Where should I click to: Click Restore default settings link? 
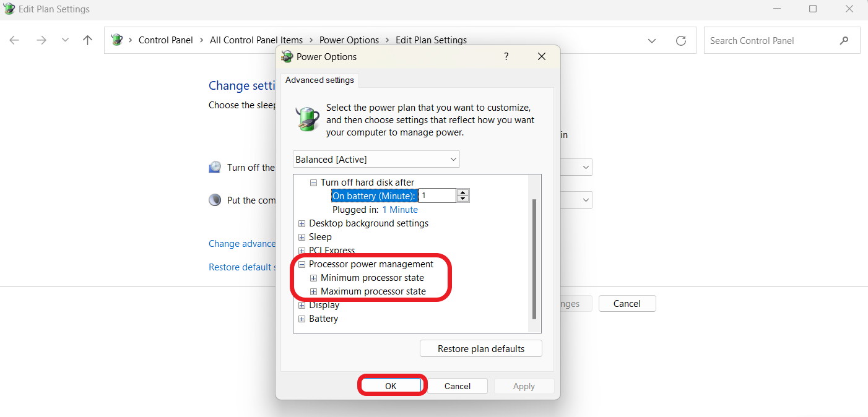tap(241, 267)
